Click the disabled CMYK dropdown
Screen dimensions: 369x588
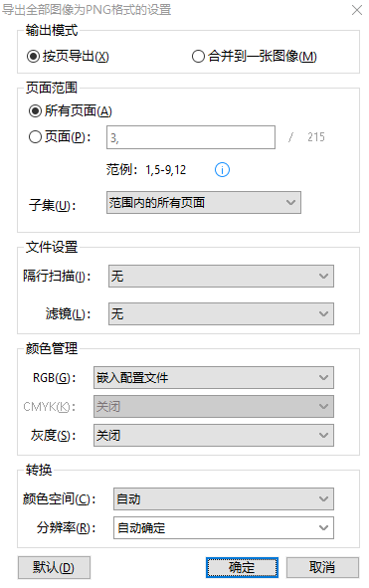tap(214, 407)
